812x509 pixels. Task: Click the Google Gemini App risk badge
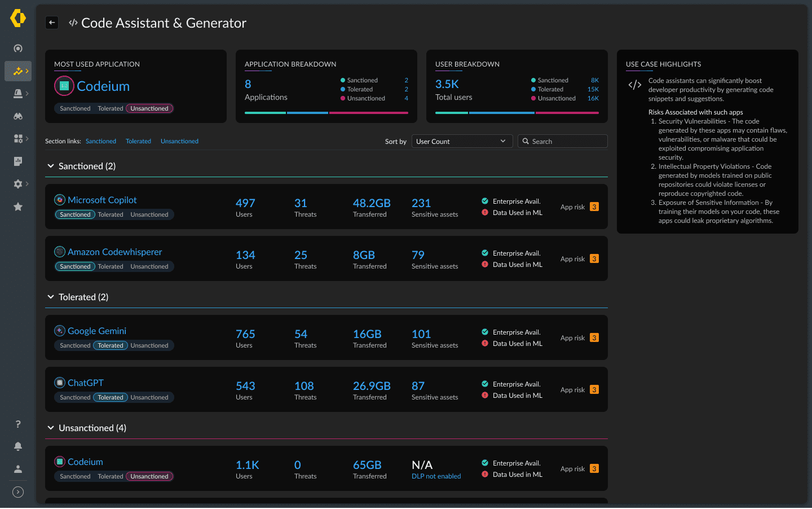point(594,337)
